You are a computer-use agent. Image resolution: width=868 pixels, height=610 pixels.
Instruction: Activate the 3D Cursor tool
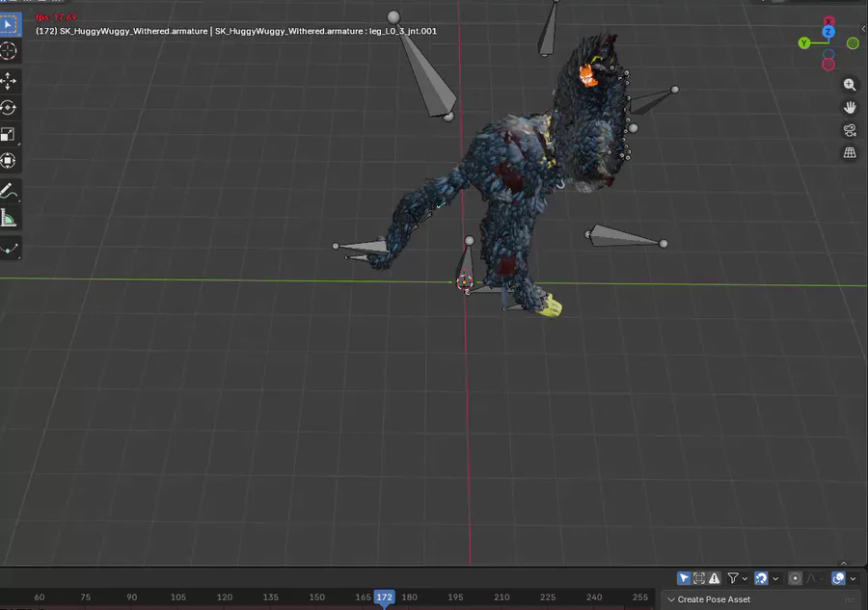(9, 51)
